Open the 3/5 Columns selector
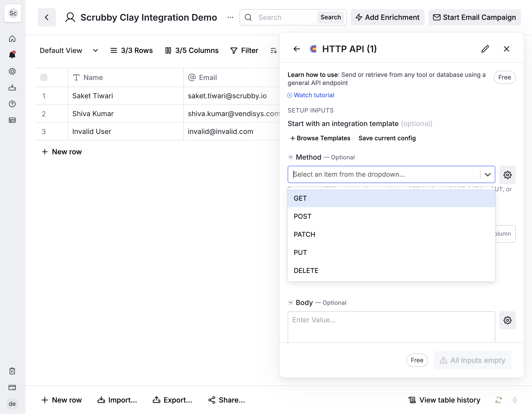The image size is (532, 414). 192,50
